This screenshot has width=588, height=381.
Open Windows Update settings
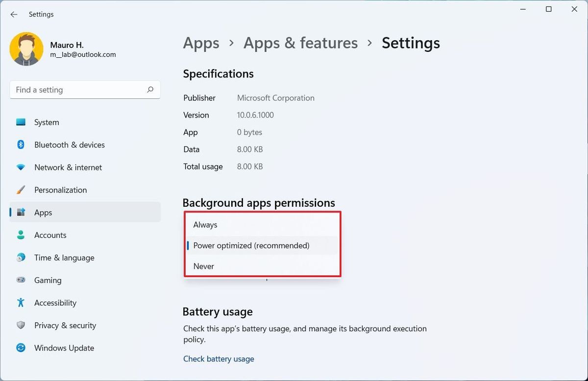21,348
